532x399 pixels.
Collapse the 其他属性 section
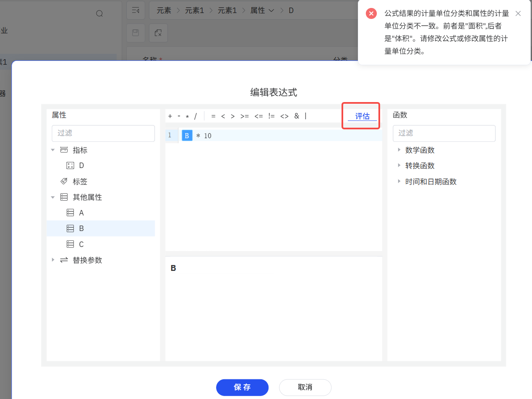pyautogui.click(x=53, y=197)
